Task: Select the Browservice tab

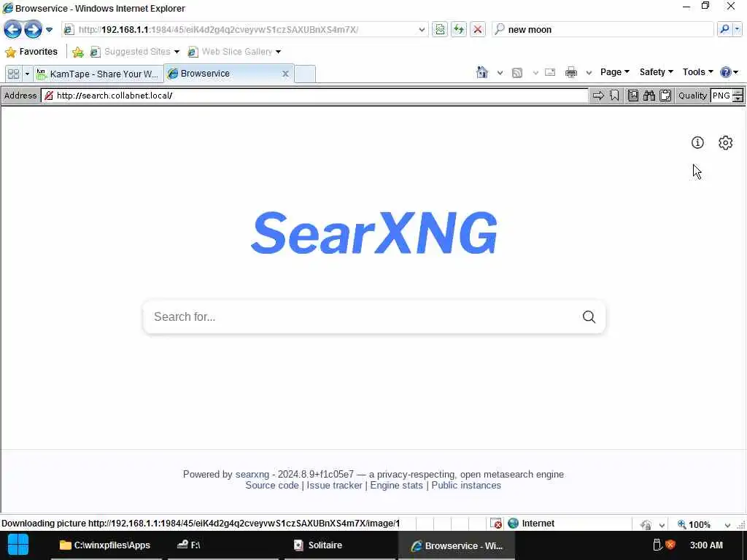Action: click(224, 74)
